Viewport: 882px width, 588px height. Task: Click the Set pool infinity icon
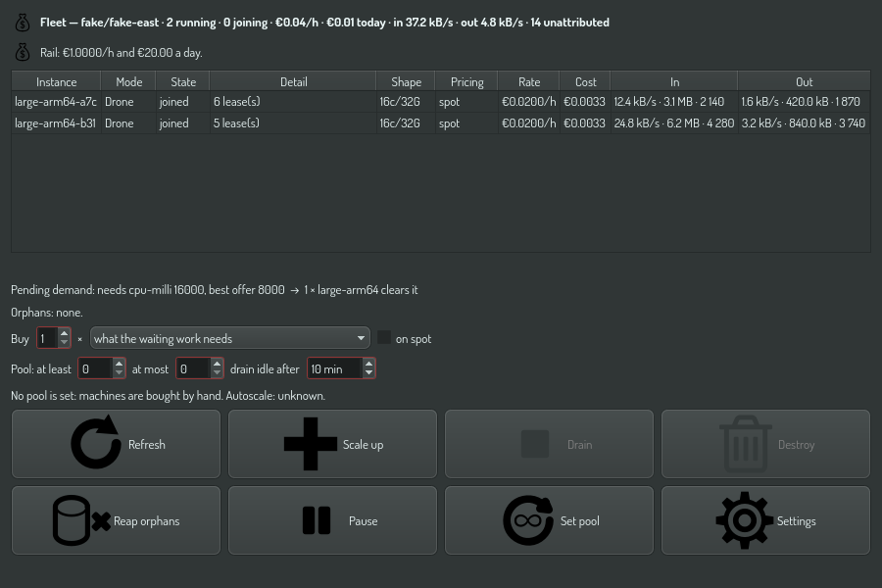527,520
